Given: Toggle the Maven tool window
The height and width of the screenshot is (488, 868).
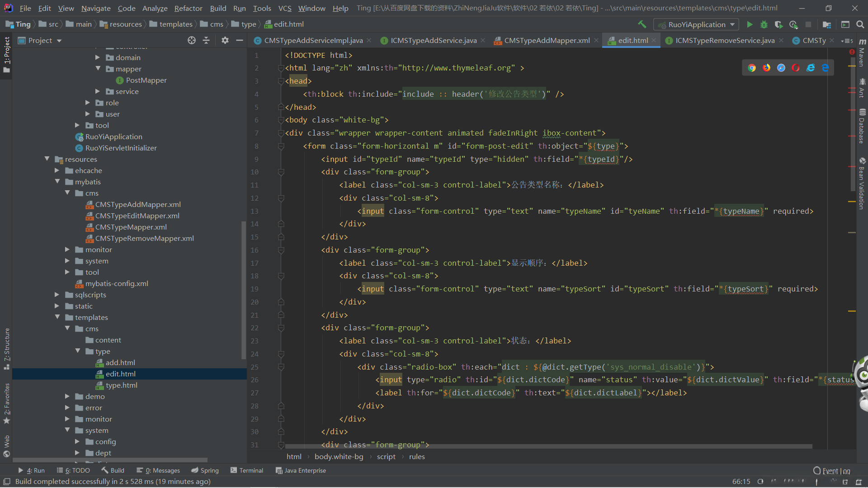Looking at the screenshot, I should click(x=862, y=53).
